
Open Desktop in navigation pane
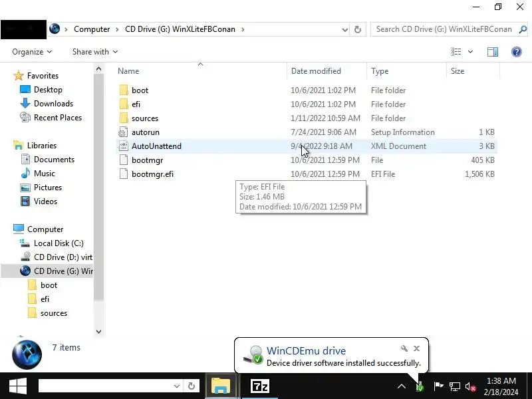coord(48,90)
